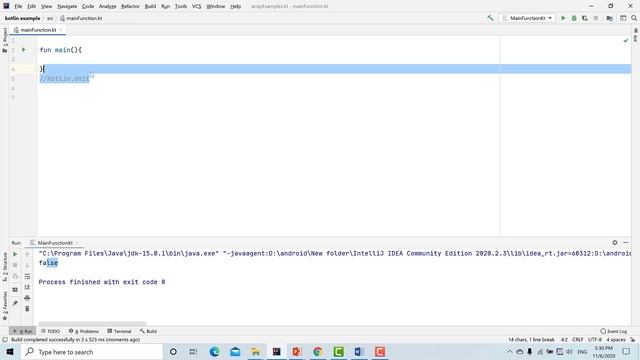The width and height of the screenshot is (640, 360).
Task: Open the Code menu
Action: (88, 6)
